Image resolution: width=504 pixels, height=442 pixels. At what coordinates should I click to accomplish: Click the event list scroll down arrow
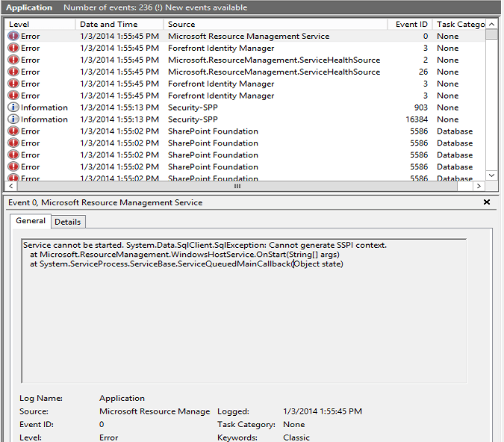point(491,175)
